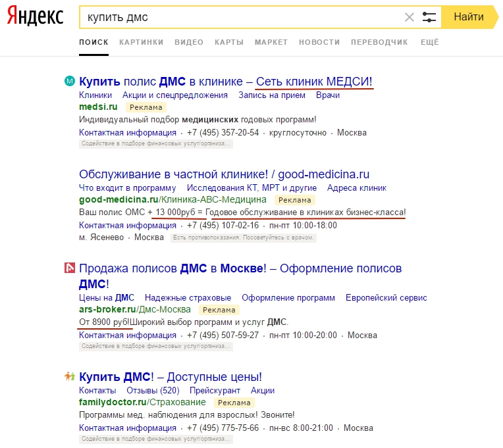Open Адреса клиник sitelink

point(357,187)
